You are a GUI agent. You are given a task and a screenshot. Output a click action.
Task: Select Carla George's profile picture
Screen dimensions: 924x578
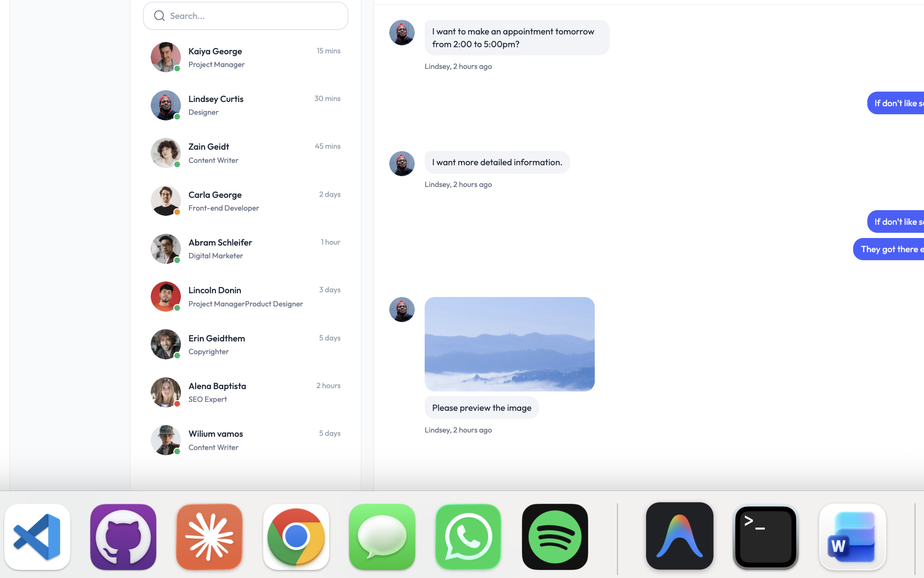click(x=165, y=201)
